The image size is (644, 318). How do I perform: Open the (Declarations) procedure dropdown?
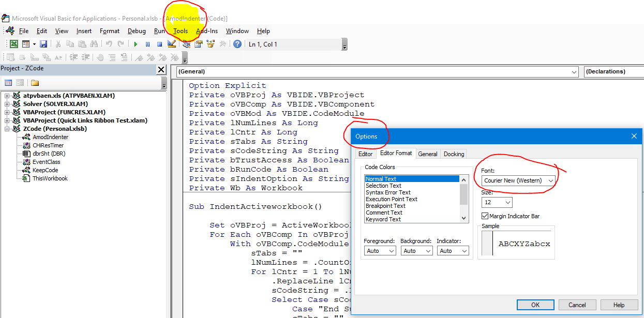613,72
